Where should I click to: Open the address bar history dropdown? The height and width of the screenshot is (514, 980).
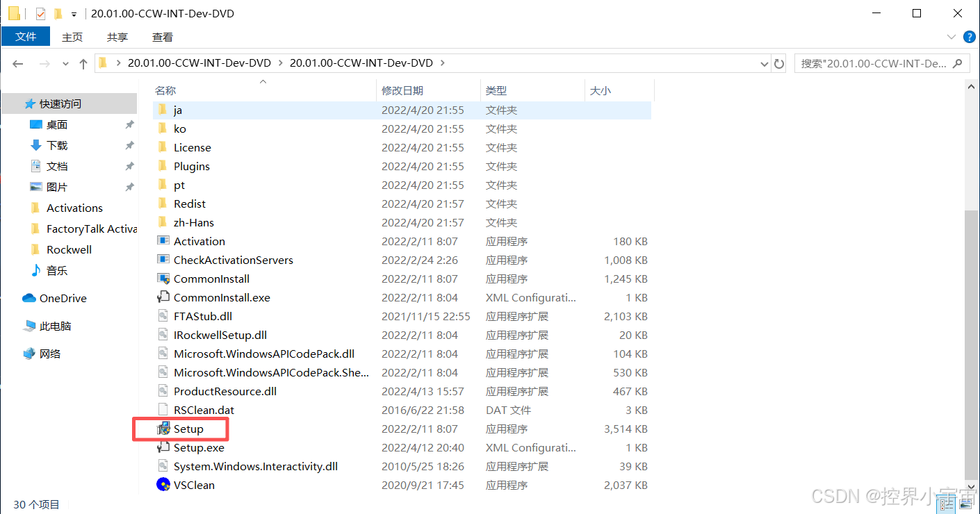pyautogui.click(x=765, y=63)
